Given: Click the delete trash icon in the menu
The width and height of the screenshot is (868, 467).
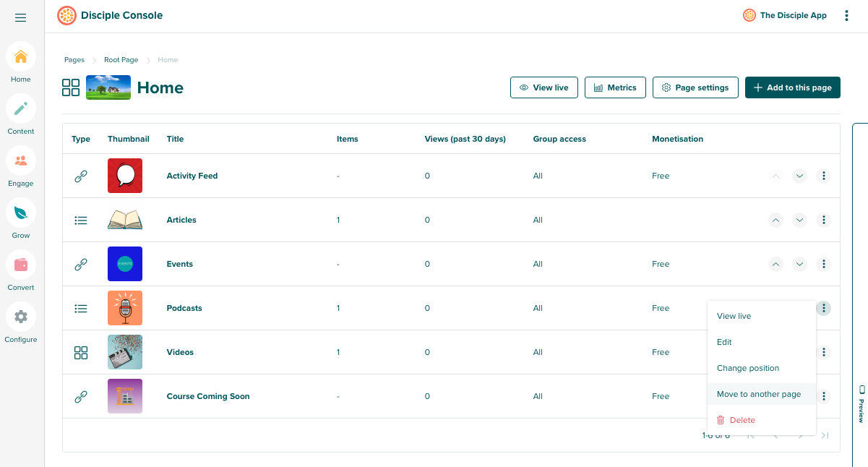Looking at the screenshot, I should click(721, 420).
